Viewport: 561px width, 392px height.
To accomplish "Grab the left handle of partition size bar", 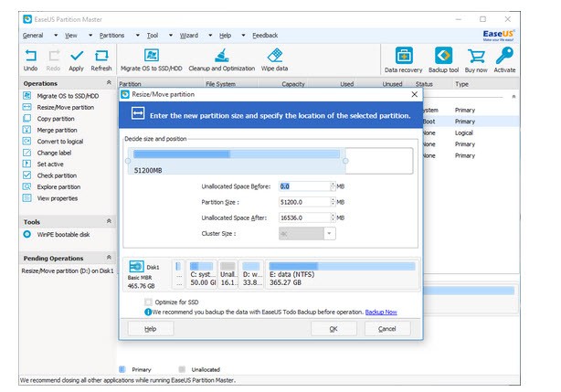I will pyautogui.click(x=128, y=161).
